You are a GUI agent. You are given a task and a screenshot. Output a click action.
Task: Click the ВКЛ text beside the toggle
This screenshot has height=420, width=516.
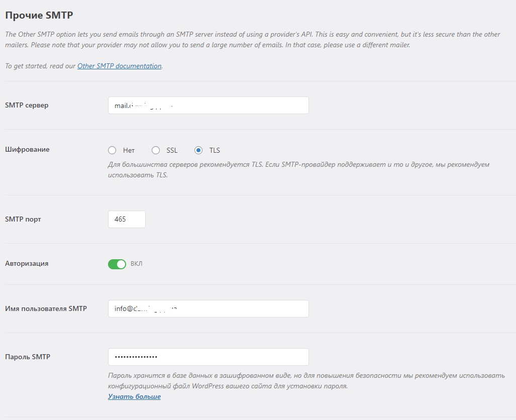(136, 264)
